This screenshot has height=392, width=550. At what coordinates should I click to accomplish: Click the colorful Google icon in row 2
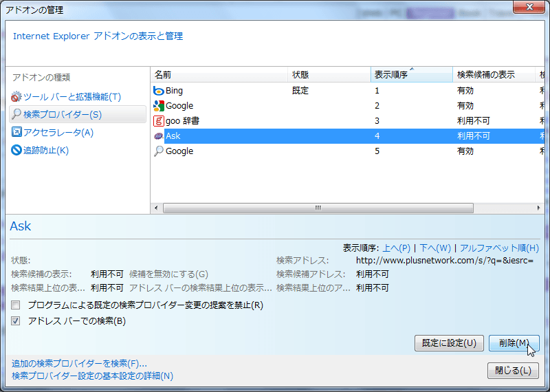[159, 106]
